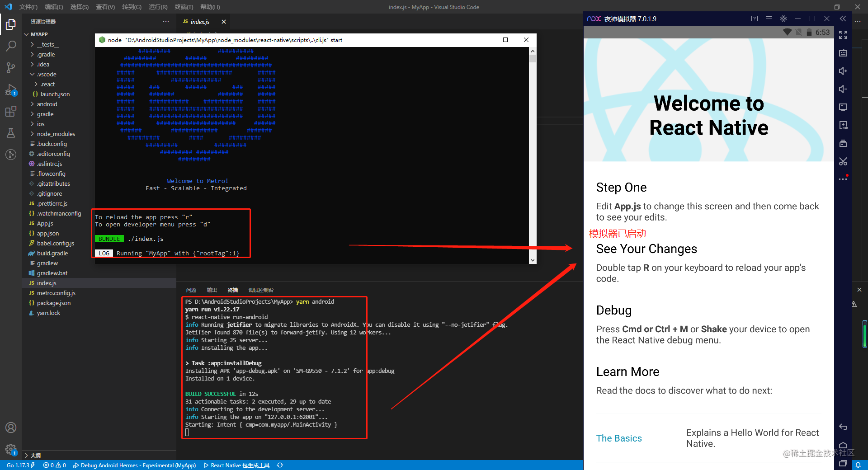
Task: Close the terminal panel with X
Action: pyautogui.click(x=859, y=290)
